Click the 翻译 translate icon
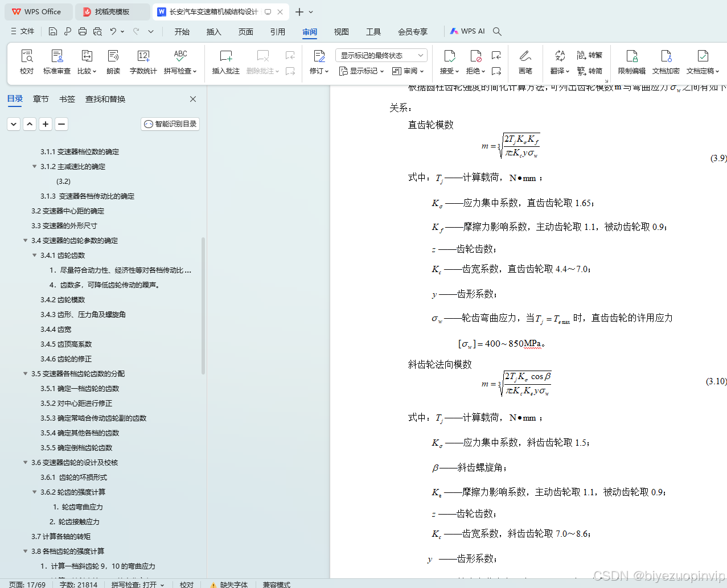Screen dimensions: 727x588 coord(560,56)
